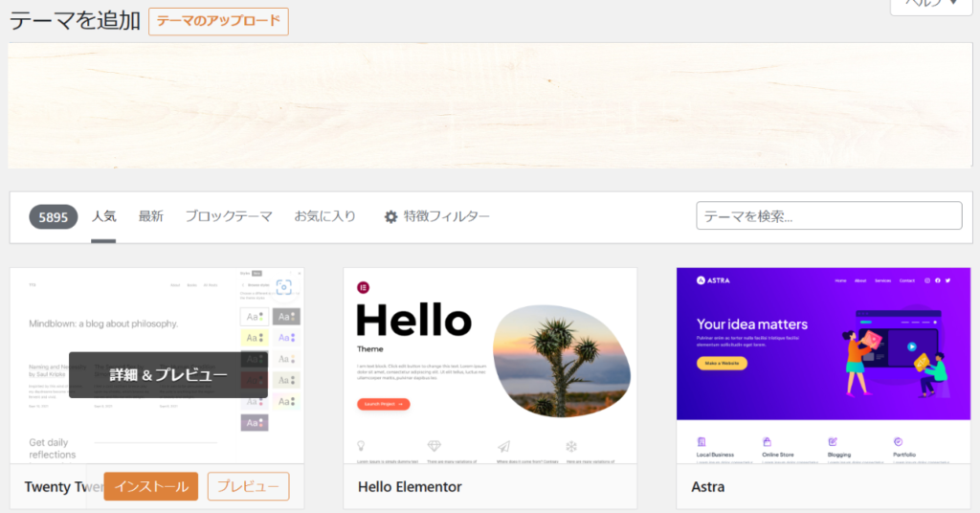The height and width of the screenshot is (513, 980).
Task: Click the lightbulb icon in the Hello Elementor preview
Action: tap(362, 446)
